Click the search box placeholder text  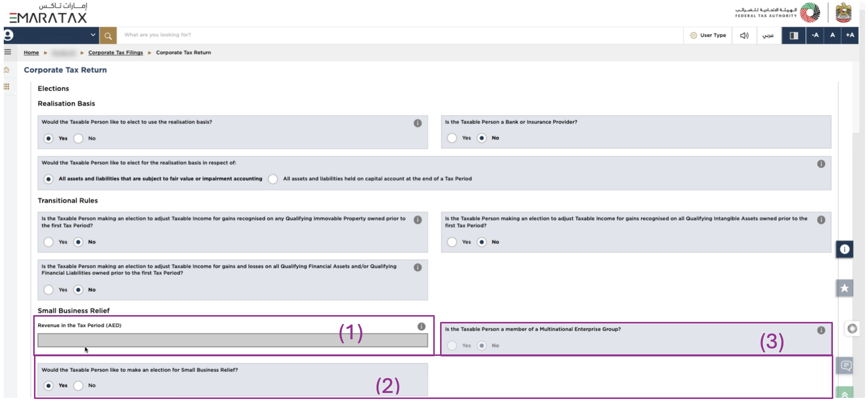(158, 35)
